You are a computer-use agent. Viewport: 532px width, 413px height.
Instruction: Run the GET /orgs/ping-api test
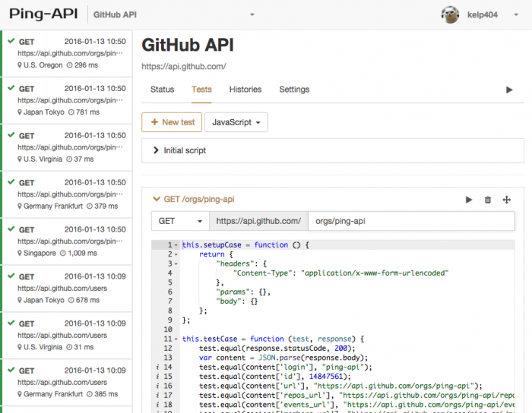469,200
